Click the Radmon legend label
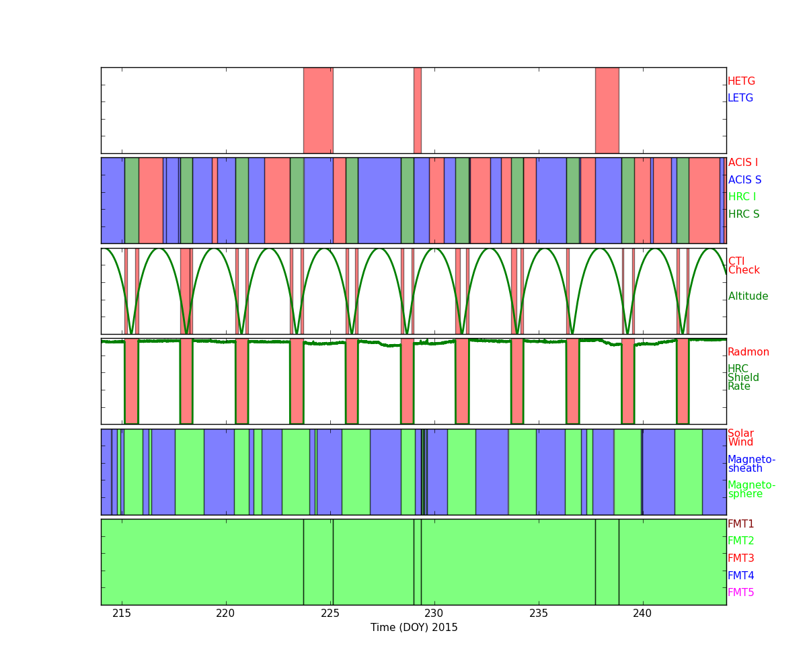 click(x=748, y=352)
